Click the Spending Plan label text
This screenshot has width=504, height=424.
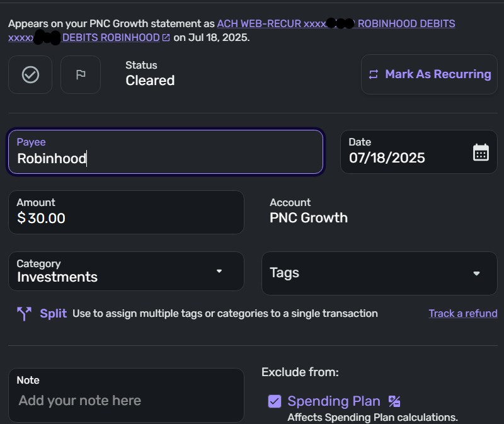click(334, 401)
